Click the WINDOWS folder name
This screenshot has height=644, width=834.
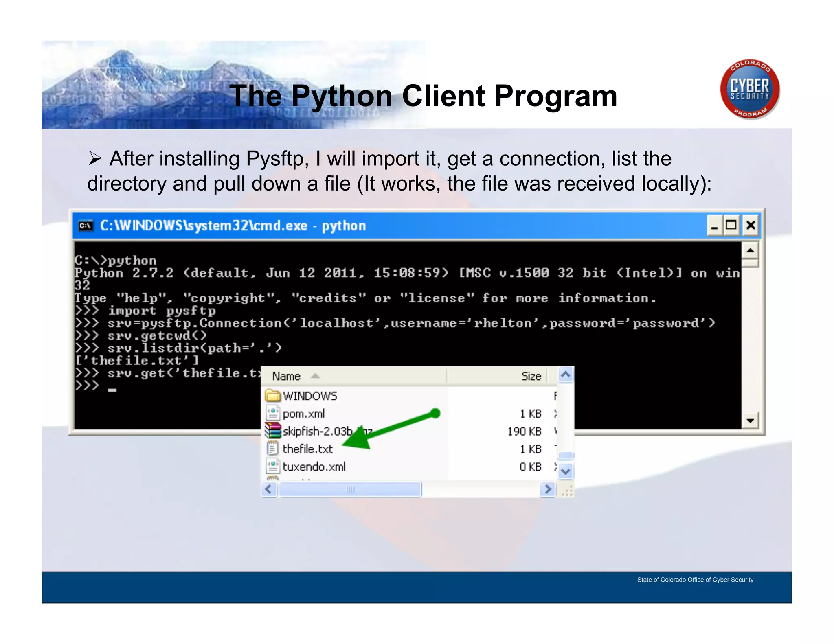pos(310,396)
